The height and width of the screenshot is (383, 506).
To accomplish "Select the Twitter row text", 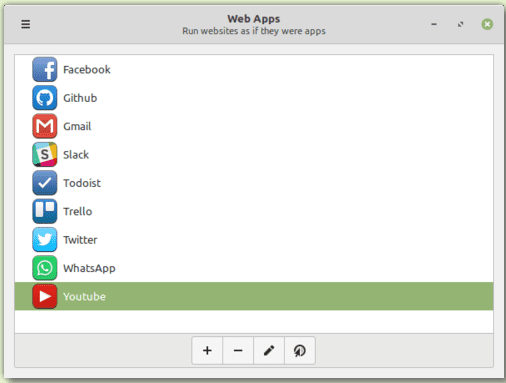I will (80, 240).
